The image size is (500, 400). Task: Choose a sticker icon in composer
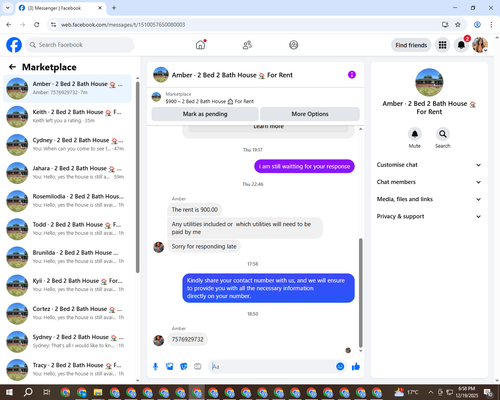pyautogui.click(x=184, y=367)
